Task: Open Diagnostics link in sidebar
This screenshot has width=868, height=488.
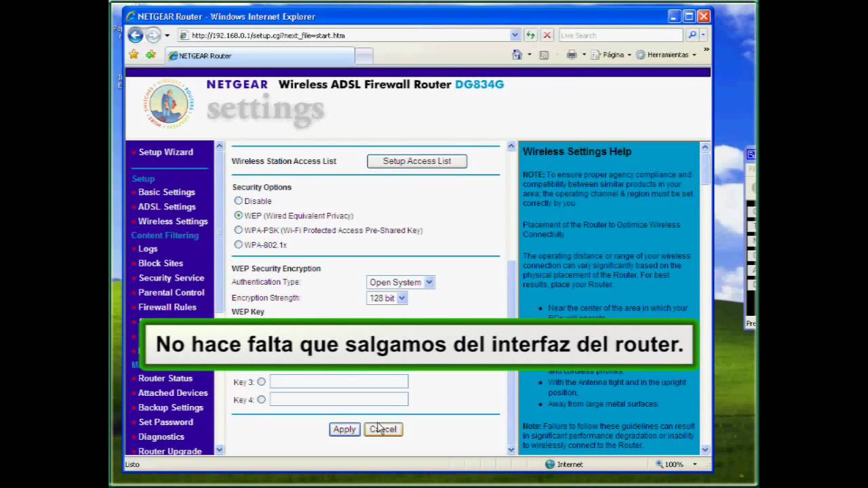Action: 161,437
